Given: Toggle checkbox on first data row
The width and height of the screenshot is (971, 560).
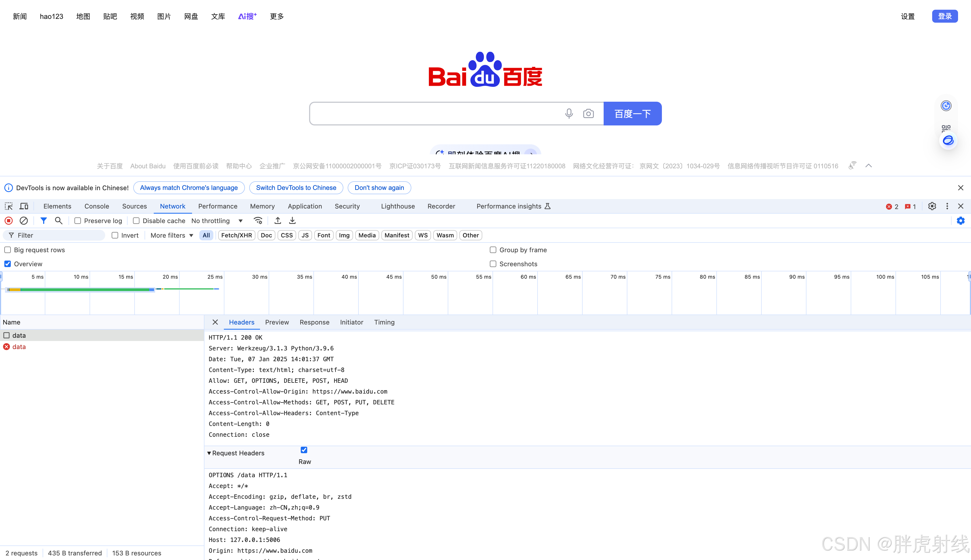Looking at the screenshot, I should point(6,335).
